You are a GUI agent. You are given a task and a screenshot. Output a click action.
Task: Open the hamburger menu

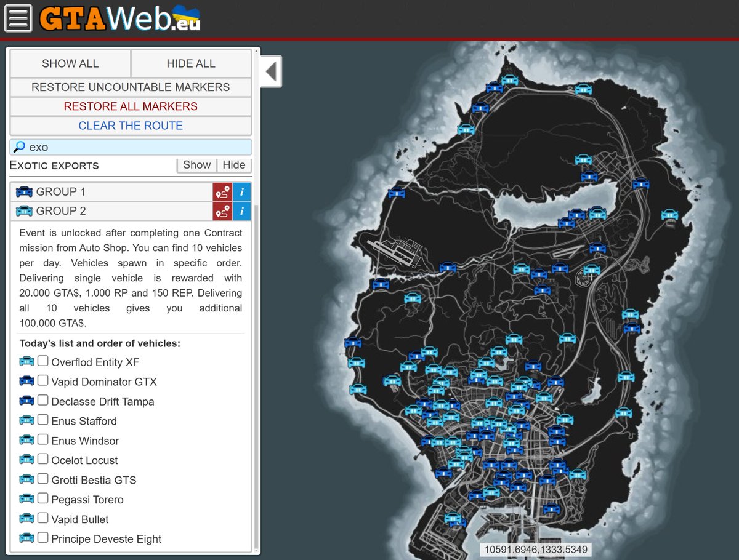[x=18, y=18]
